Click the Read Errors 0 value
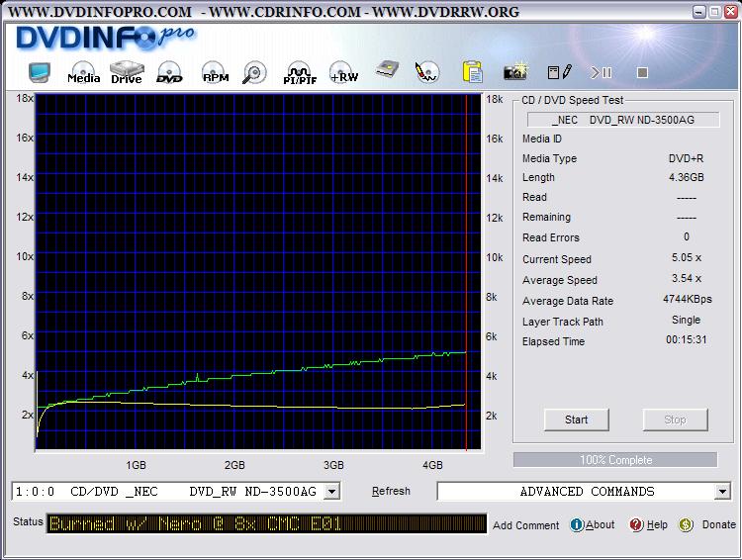 pyautogui.click(x=687, y=236)
